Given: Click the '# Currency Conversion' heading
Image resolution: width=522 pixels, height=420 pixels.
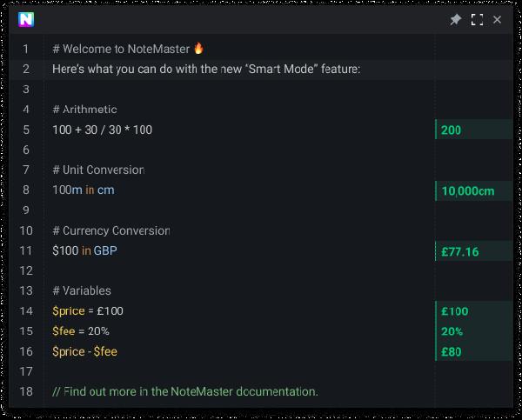Looking at the screenshot, I should tap(111, 230).
